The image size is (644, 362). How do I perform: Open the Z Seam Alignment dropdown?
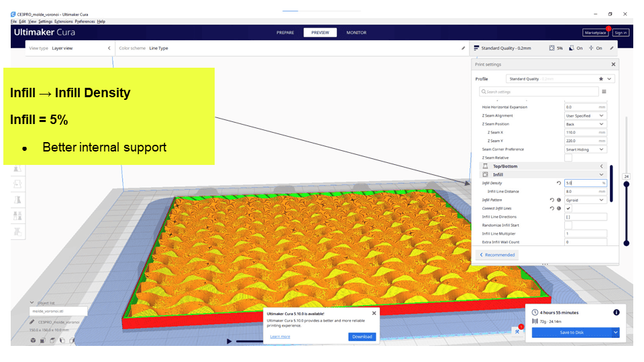(586, 116)
